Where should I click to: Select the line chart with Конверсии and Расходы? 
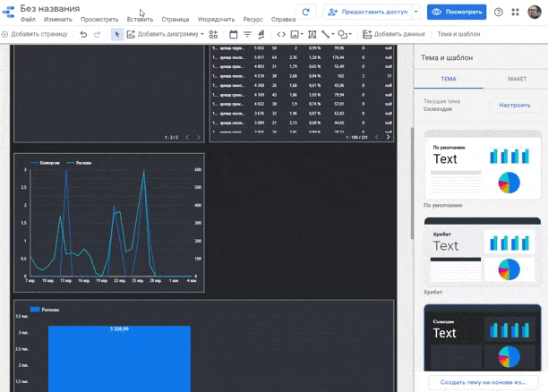pyautogui.click(x=109, y=223)
